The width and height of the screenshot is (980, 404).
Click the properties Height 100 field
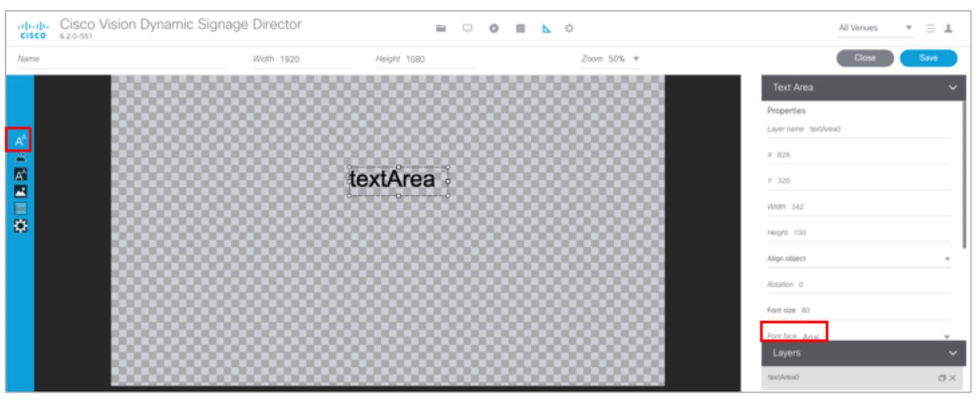tap(859, 233)
